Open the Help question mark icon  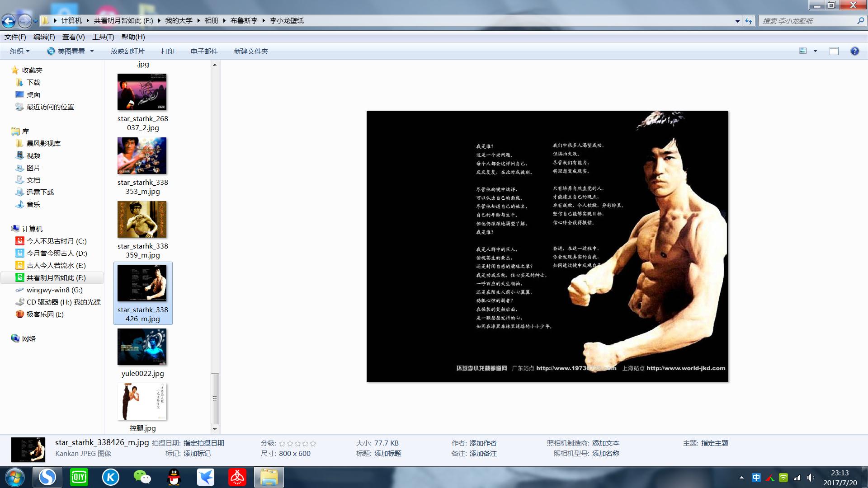coord(854,51)
